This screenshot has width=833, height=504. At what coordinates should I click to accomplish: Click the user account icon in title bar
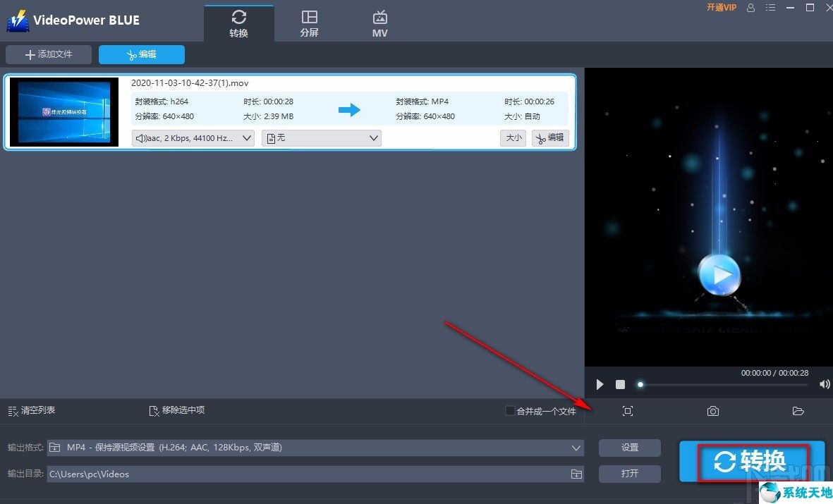tap(749, 8)
